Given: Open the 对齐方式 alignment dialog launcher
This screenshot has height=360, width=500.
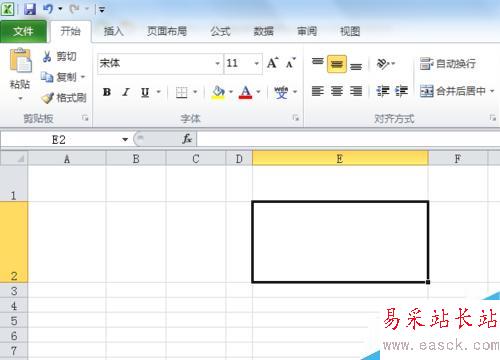Looking at the screenshot, I should [x=493, y=118].
